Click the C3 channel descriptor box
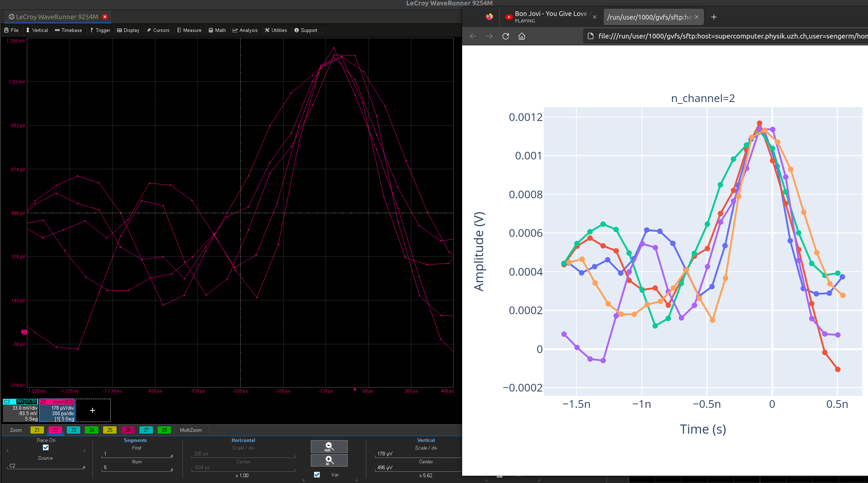Screen dimensions: 868x483 coord(20,410)
